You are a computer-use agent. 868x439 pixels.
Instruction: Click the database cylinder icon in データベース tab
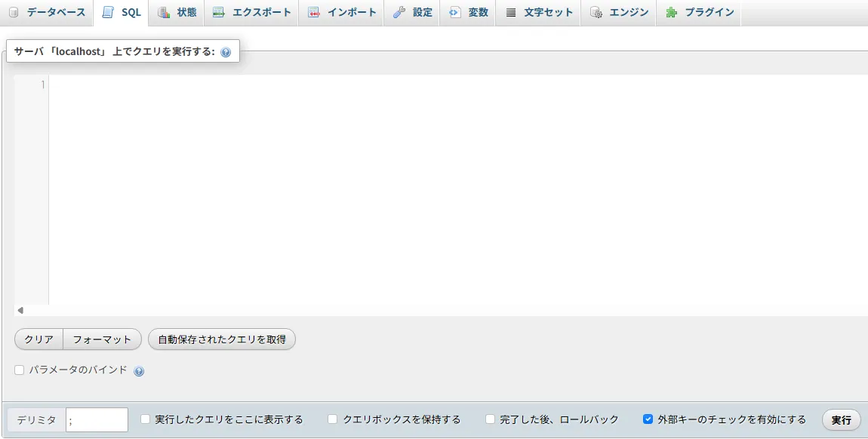tap(14, 13)
